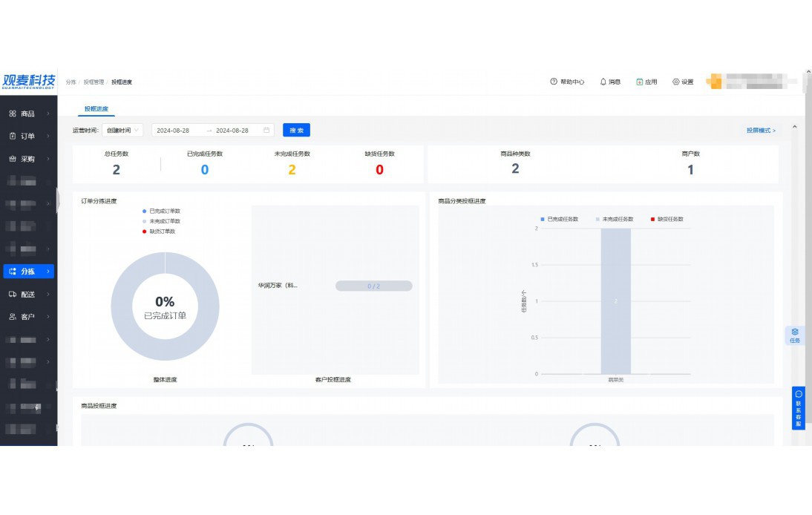Click the 观麦科技 logo
The width and height of the screenshot is (812, 515).
pos(29,81)
